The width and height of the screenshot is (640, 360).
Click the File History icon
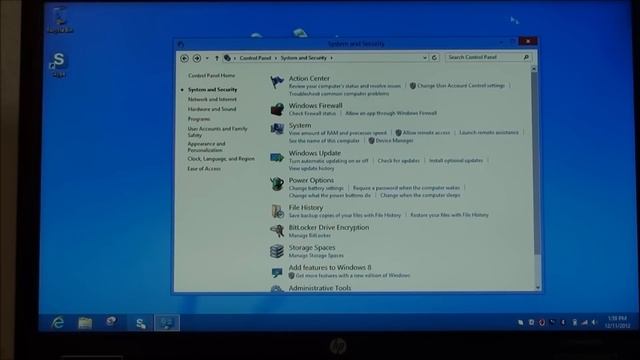click(277, 211)
